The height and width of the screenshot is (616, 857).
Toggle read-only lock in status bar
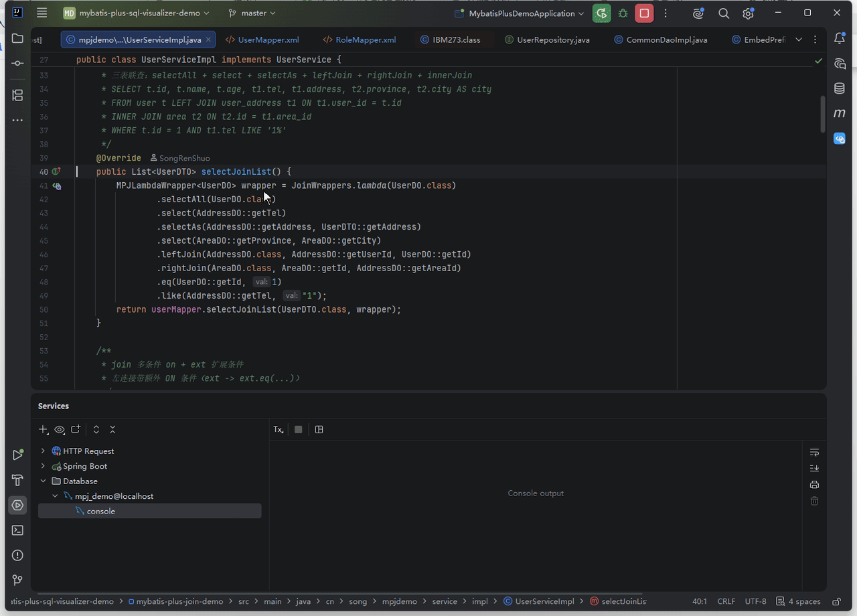coord(836,601)
